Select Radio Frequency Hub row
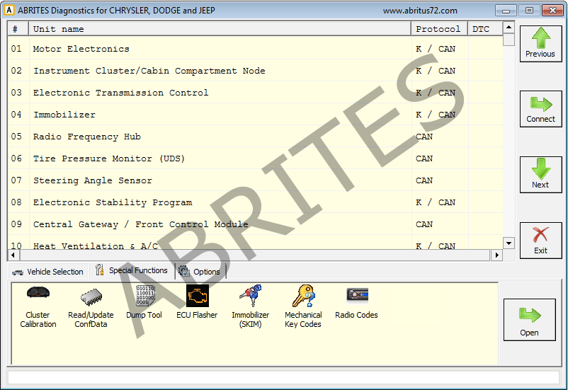 click(x=255, y=137)
